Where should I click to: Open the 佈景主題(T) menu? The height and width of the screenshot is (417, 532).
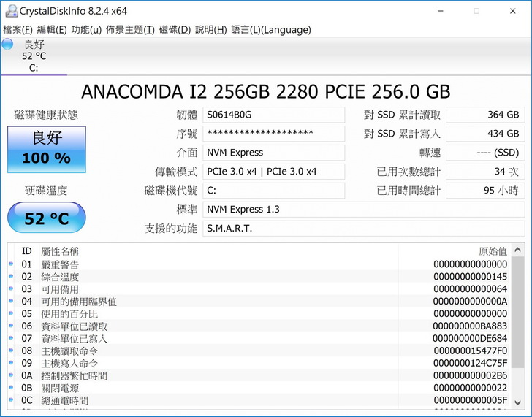[130, 30]
